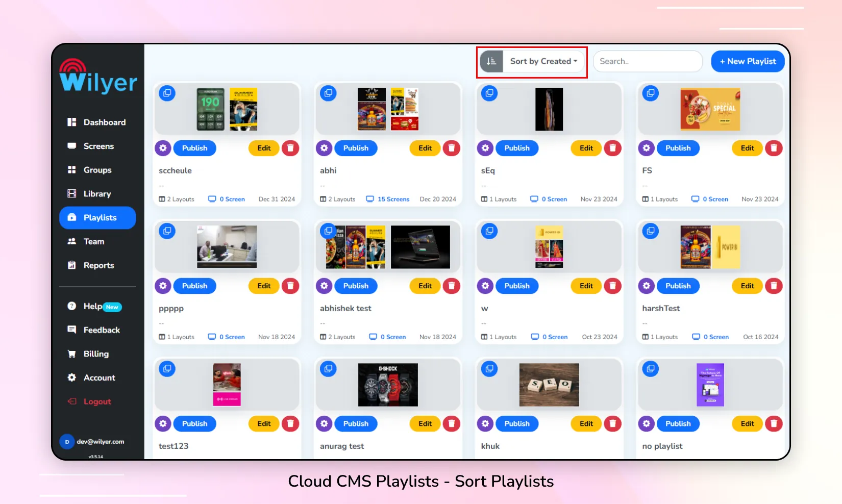Toggle the sort order icon button
Viewport: 842px width, 504px height.
tap(491, 61)
